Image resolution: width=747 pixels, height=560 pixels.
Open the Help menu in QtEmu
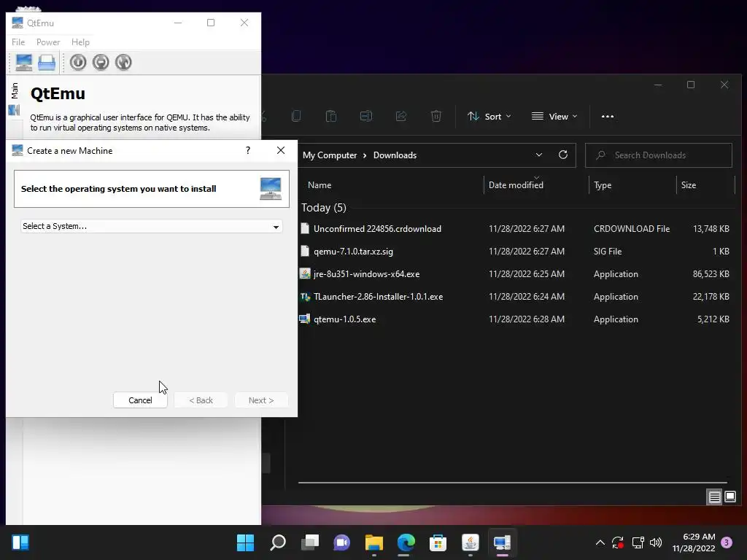click(x=80, y=42)
